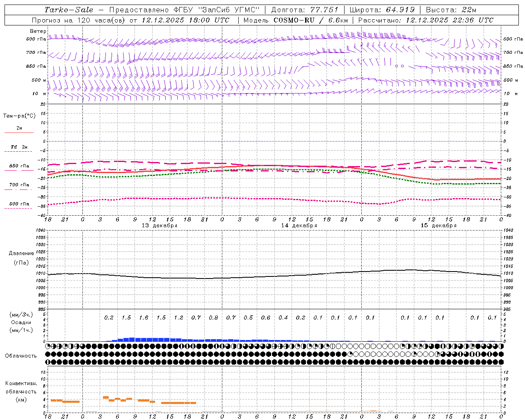Click the '(мм/1ч.)' hourly precipitation unit label
Image resolution: width=525 pixels, height=420 pixels.
21,330
